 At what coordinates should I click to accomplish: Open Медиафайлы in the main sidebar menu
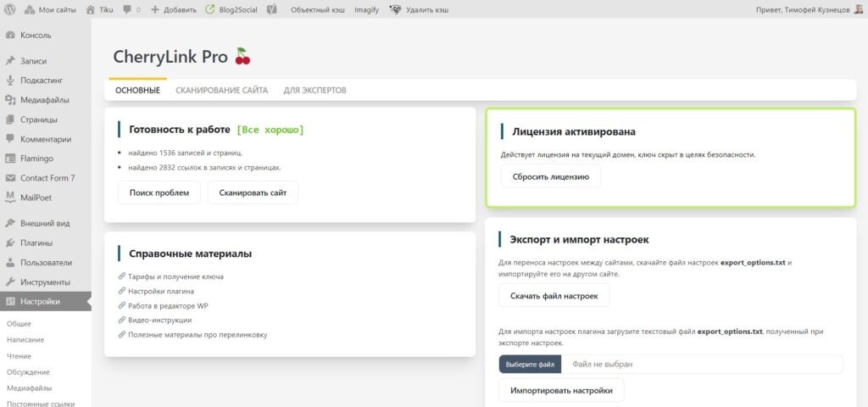click(46, 100)
